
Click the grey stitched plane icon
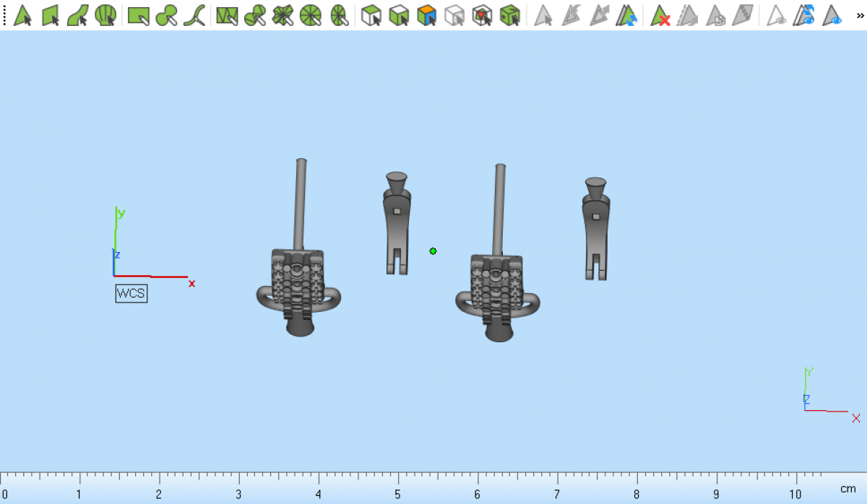[742, 15]
